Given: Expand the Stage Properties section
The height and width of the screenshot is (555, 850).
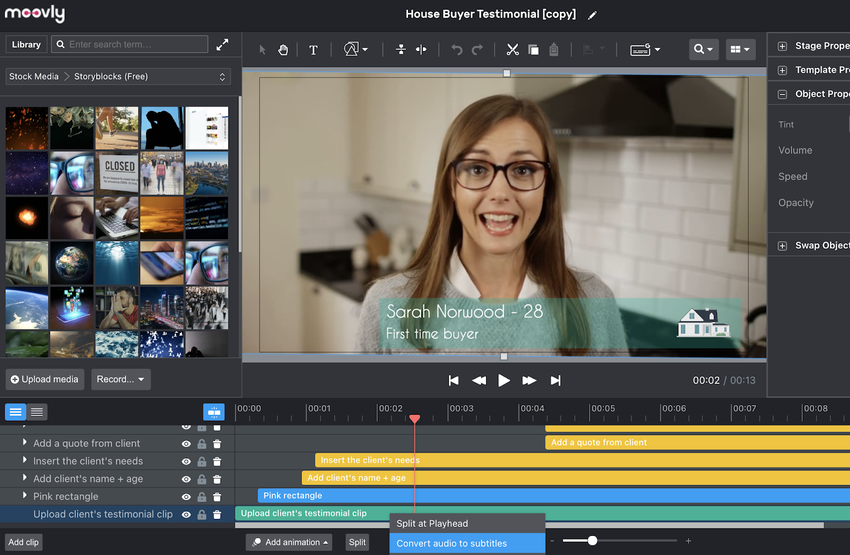Looking at the screenshot, I should pyautogui.click(x=782, y=46).
